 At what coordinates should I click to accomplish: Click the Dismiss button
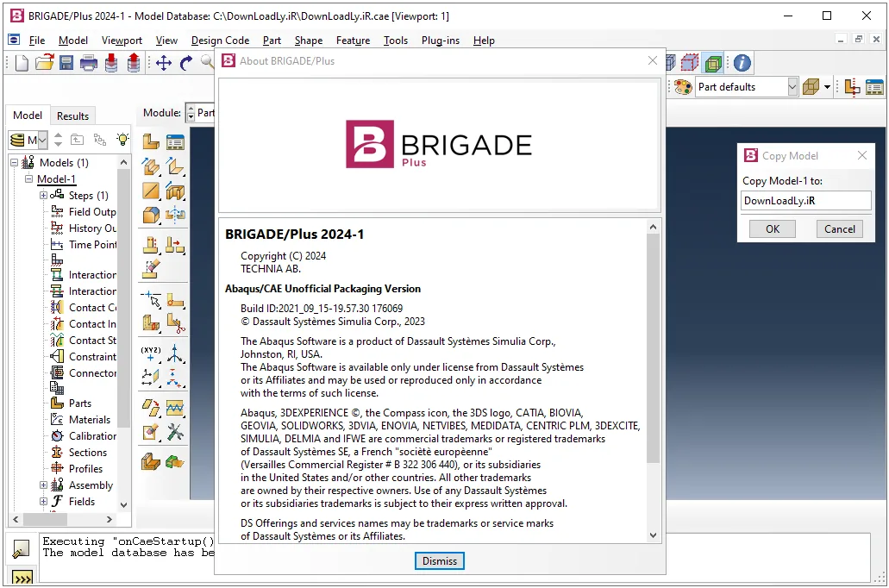click(x=440, y=560)
